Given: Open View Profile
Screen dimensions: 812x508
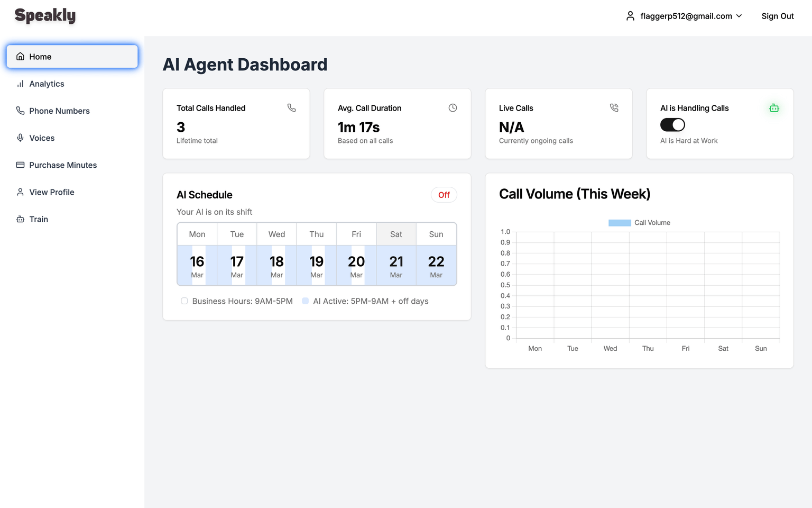Looking at the screenshot, I should pyautogui.click(x=72, y=192).
